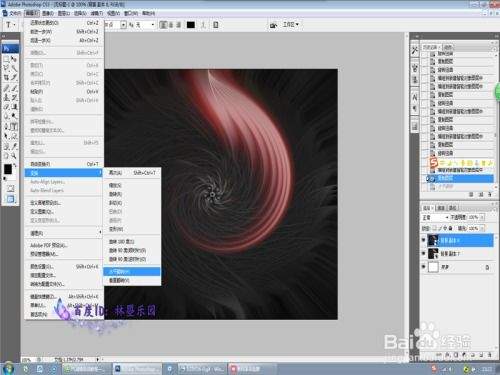Select the Zoom tool
Viewport: 500px width, 375px height.
14,156
